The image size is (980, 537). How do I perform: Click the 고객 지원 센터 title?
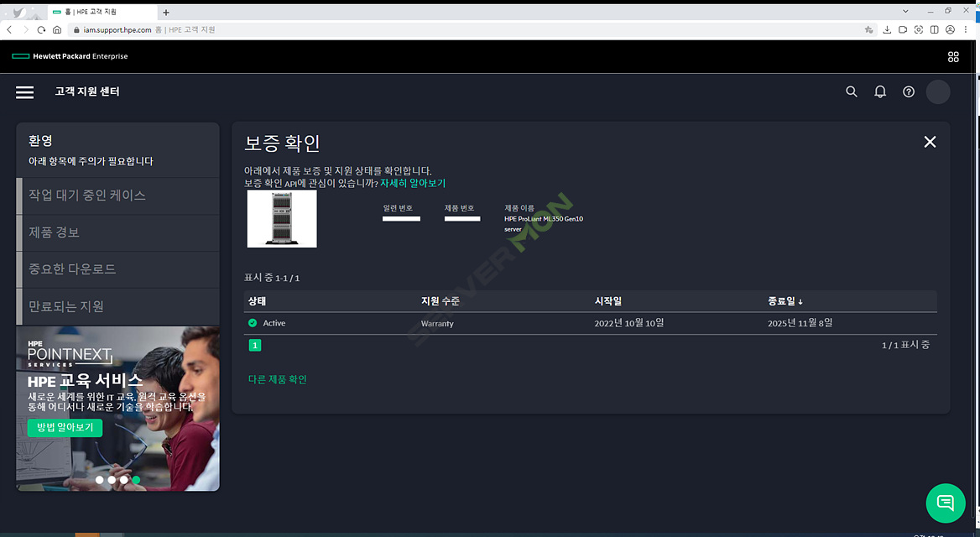[87, 92]
